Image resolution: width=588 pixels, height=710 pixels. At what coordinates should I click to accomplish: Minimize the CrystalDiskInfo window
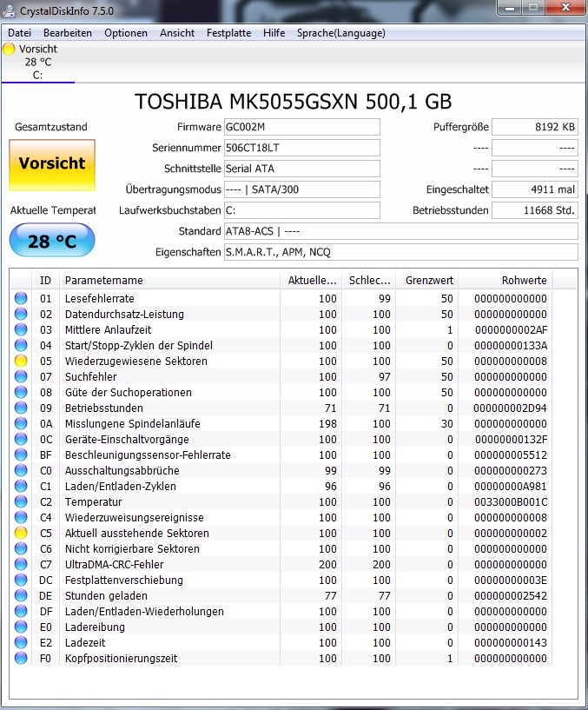coord(511,8)
